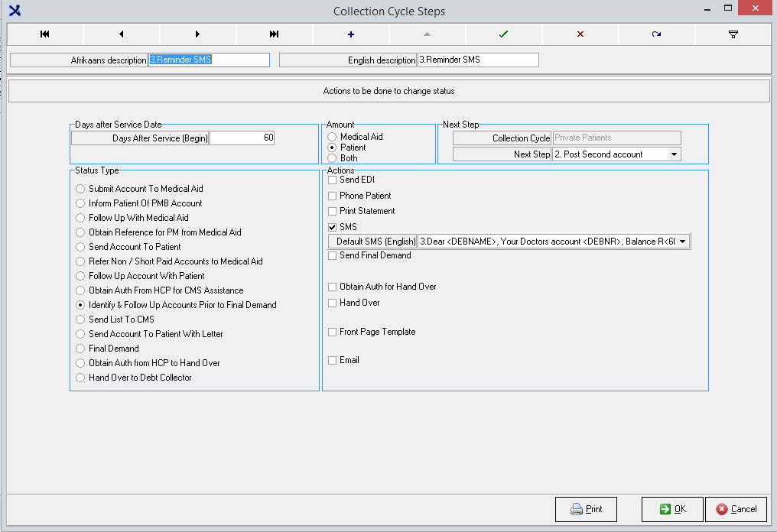Choose Final Demand status type

(x=80, y=349)
